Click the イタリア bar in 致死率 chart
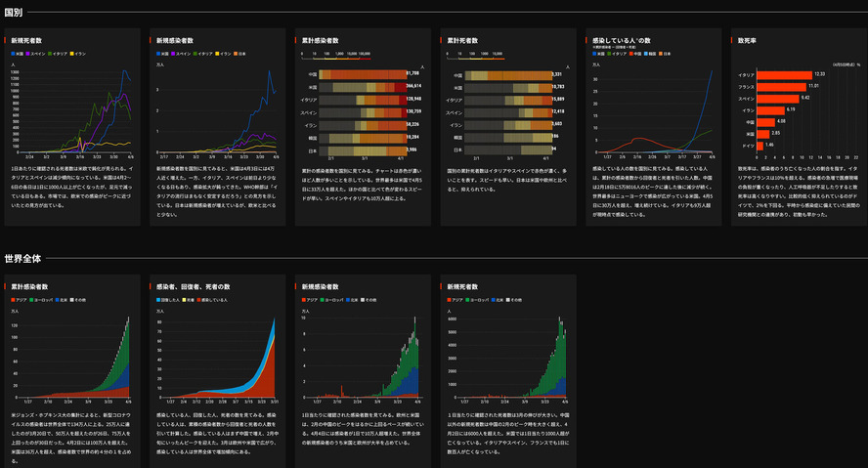Screen dimensions: 868x468 pyautogui.click(x=784, y=74)
